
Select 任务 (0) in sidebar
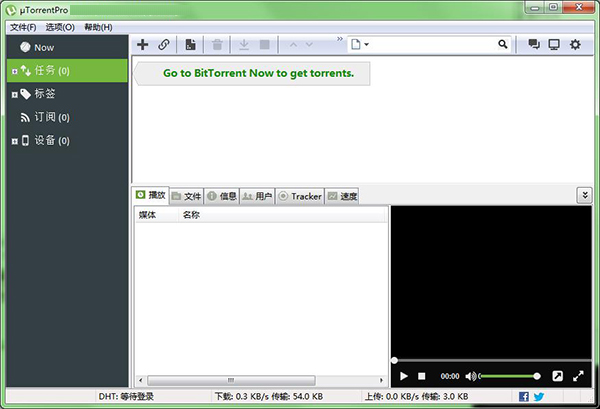(x=67, y=70)
